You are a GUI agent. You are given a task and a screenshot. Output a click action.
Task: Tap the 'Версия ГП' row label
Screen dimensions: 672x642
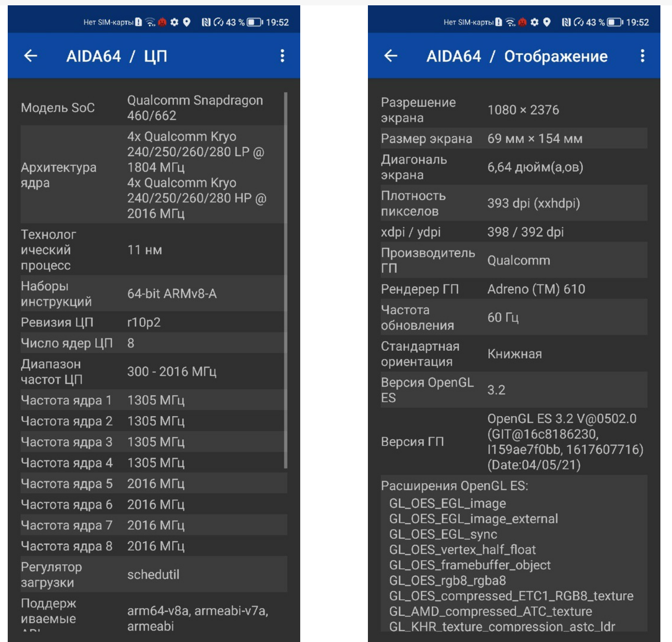pyautogui.click(x=412, y=441)
